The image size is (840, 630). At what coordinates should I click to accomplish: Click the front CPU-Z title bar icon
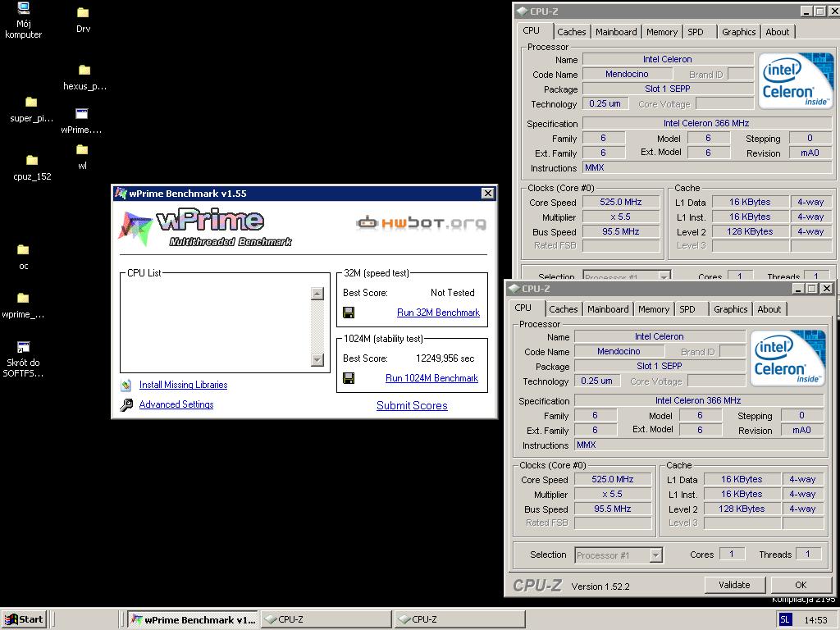pyautogui.click(x=514, y=288)
